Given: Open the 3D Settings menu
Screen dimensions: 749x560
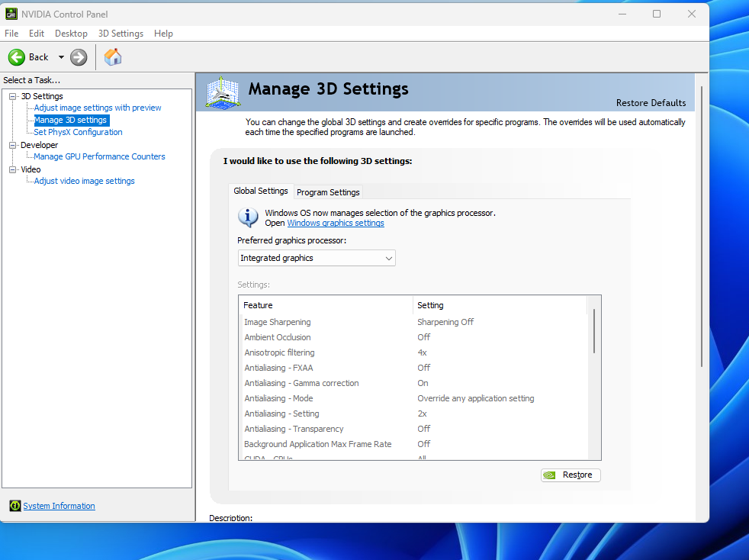Looking at the screenshot, I should [x=121, y=34].
